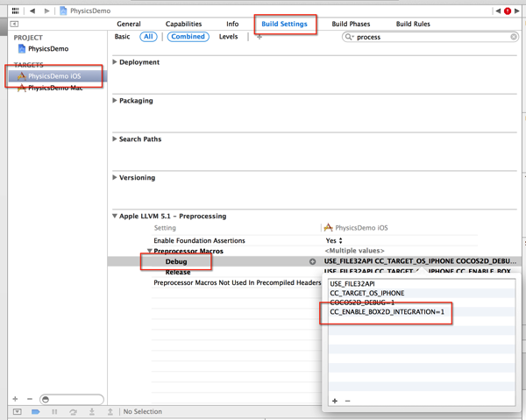526x420 pixels.
Task: Expand the Deployment section
Action: tap(115, 62)
